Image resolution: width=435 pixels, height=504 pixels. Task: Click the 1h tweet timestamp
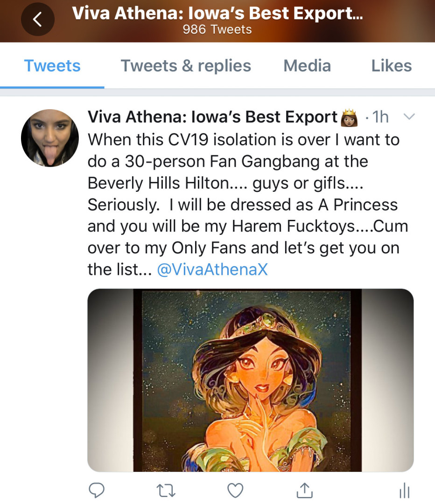click(380, 117)
